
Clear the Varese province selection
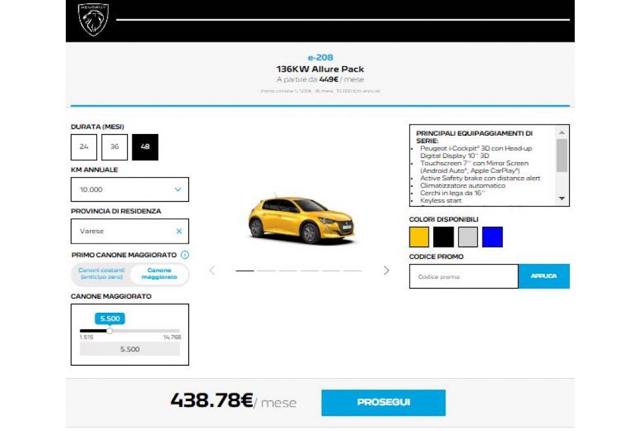click(179, 231)
